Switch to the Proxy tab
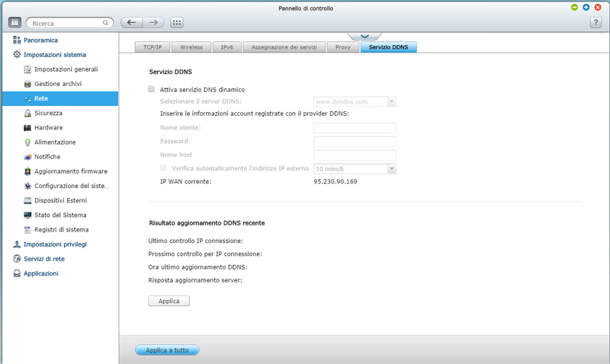 [x=342, y=47]
